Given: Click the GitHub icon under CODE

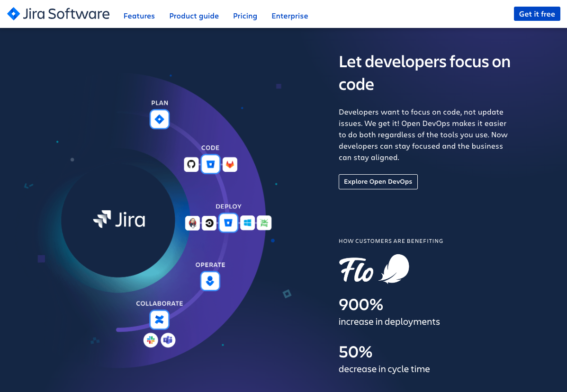Looking at the screenshot, I should coord(191,164).
